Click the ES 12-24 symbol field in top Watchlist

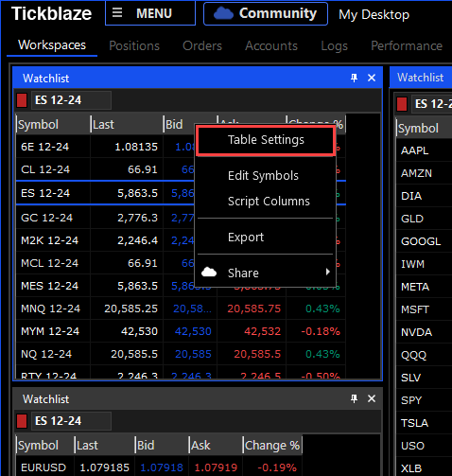tap(71, 100)
